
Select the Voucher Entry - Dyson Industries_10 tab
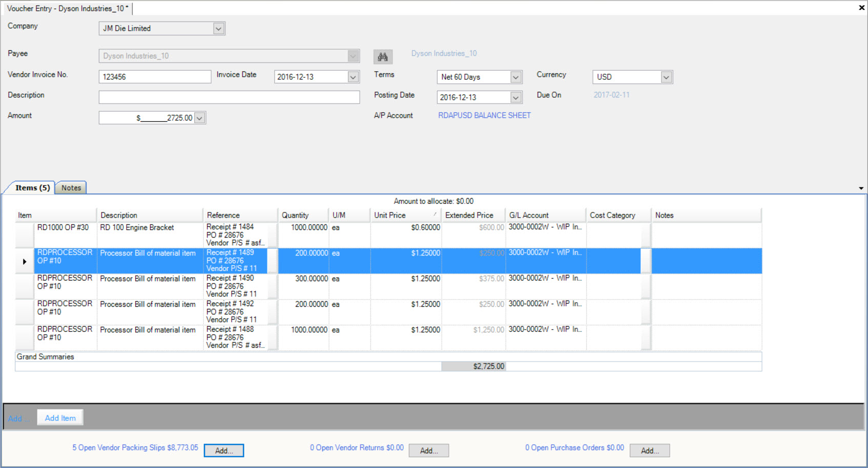pyautogui.click(x=68, y=8)
